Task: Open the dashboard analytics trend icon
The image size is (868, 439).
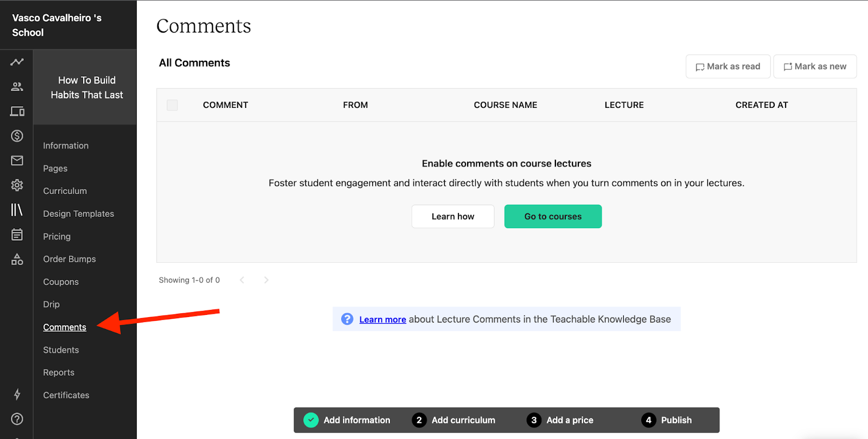Action: click(x=17, y=62)
